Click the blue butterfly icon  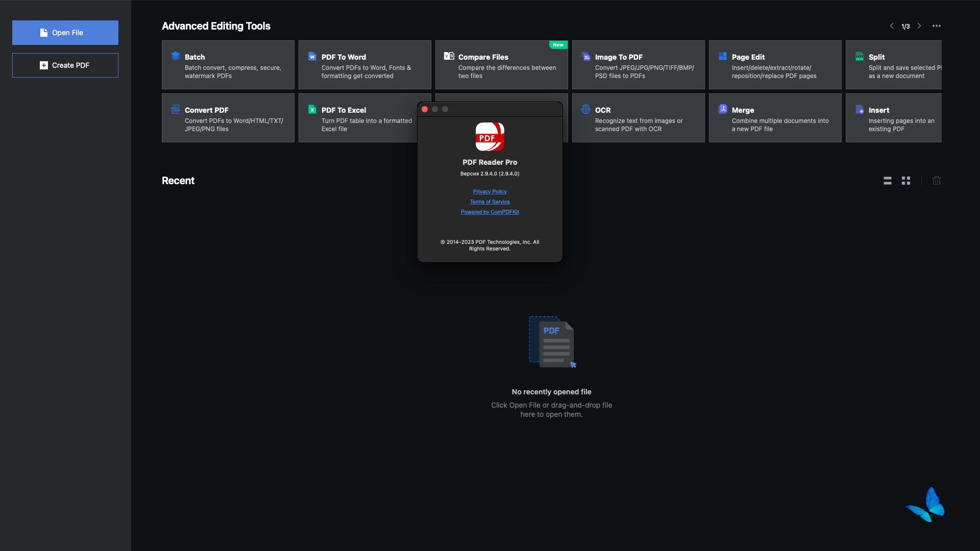(x=926, y=505)
